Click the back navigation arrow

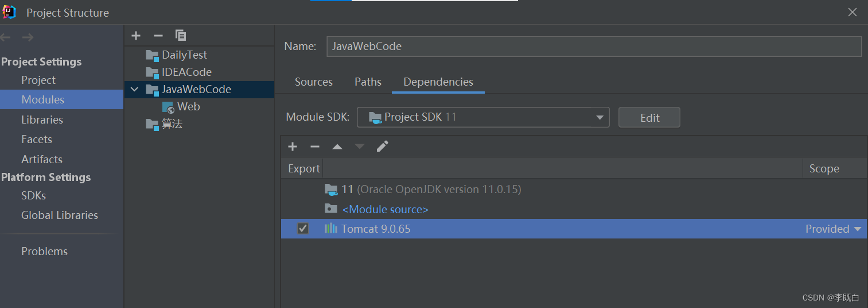click(6, 38)
